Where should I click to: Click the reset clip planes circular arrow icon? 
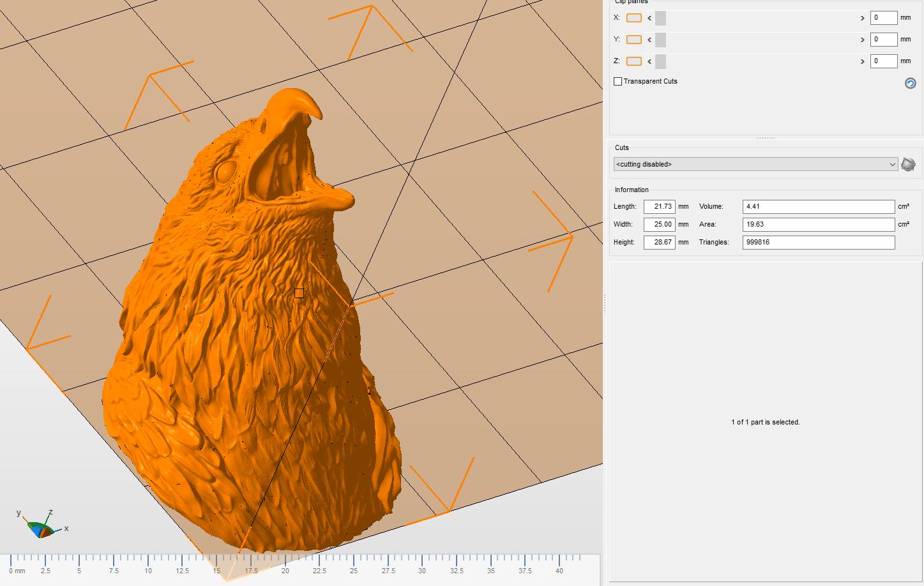click(x=909, y=83)
